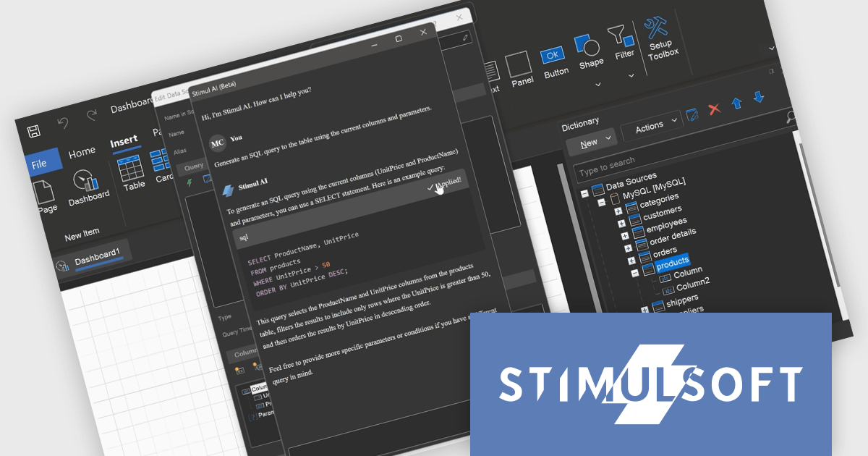
Task: Expand the customers table node
Action: point(622,224)
